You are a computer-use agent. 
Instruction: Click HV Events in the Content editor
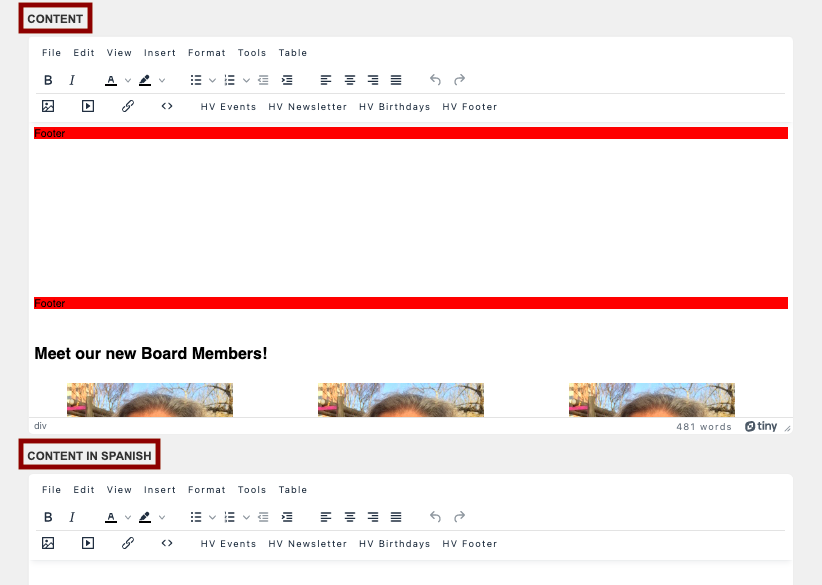click(228, 107)
